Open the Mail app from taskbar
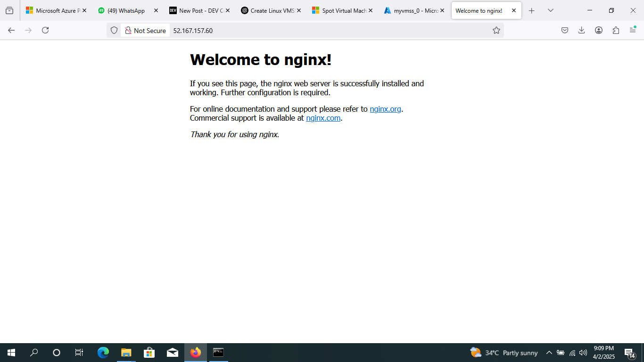The width and height of the screenshot is (644, 362). click(173, 353)
